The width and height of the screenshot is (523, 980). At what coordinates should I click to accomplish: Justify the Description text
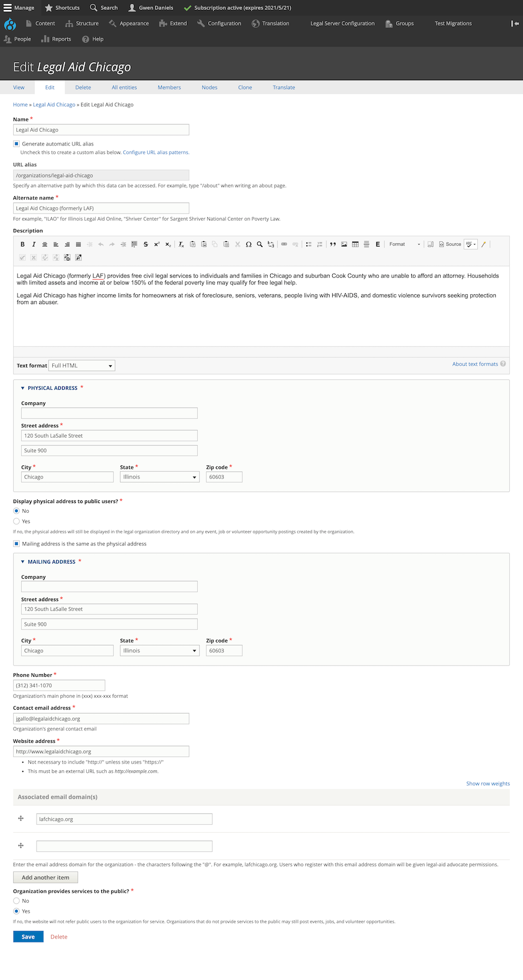pyautogui.click(x=78, y=244)
